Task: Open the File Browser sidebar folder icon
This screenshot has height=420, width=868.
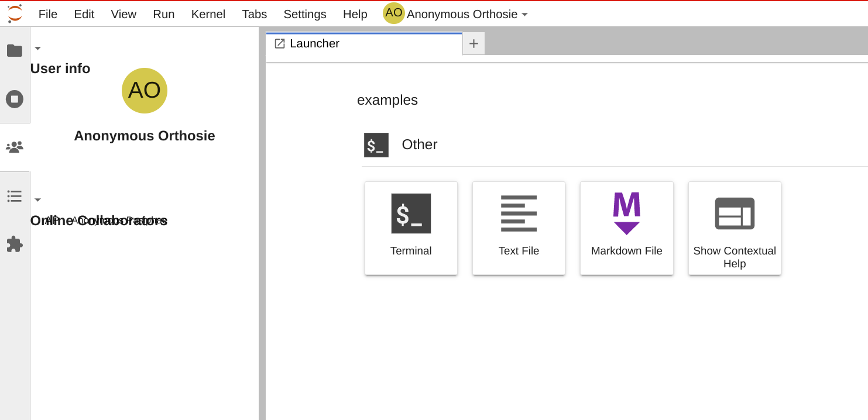Action: coord(15,50)
